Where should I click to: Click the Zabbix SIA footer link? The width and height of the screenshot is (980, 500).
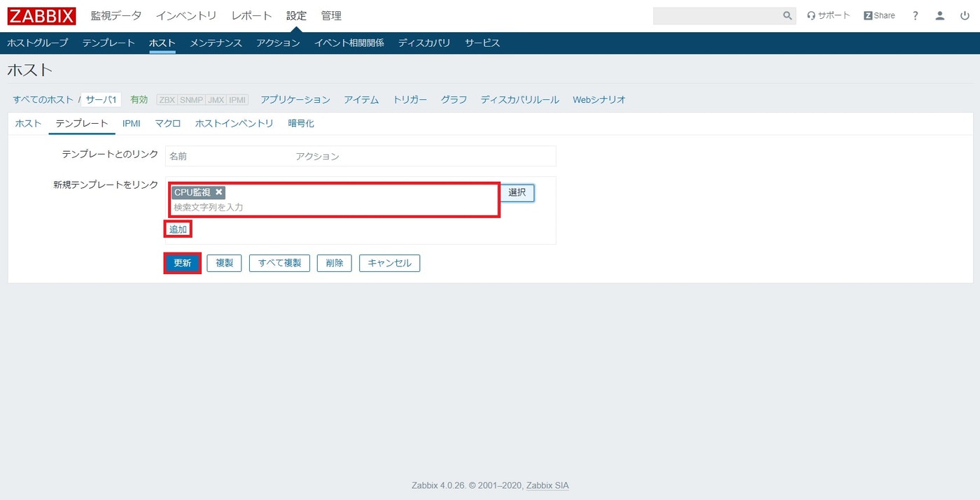547,485
